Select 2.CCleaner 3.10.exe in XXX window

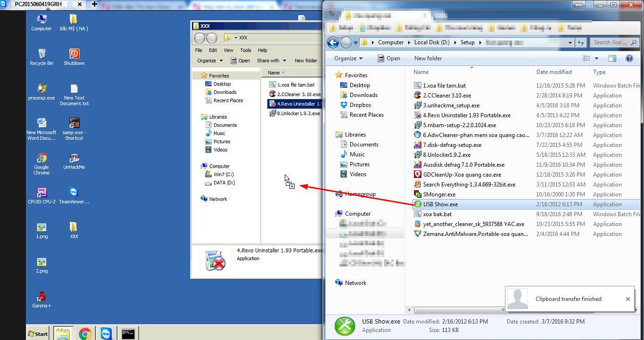click(295, 94)
